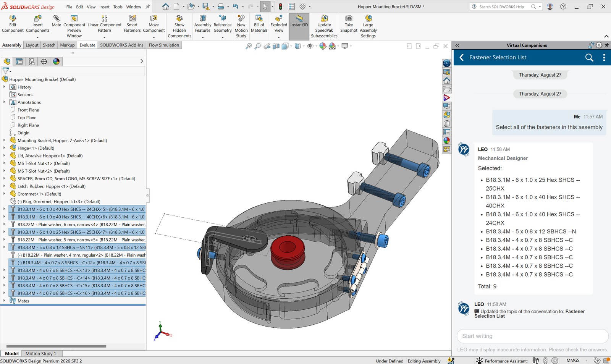This screenshot has height=364, width=611.
Task: Open Exploded View dropdown arrow
Action: click(279, 37)
